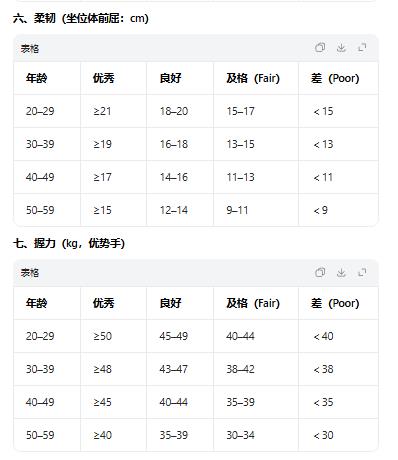Screen dimensions: 398x460
Task: Click the heading 六、柔韧 (坐位体前屈: cm)
Action: (81, 18)
